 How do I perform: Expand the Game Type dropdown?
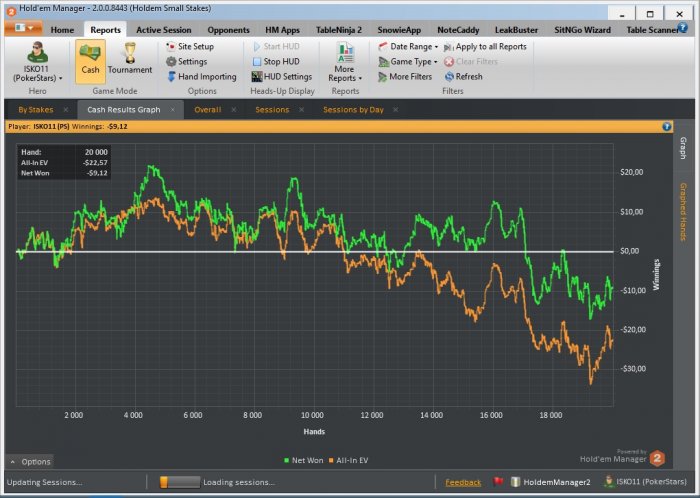point(408,62)
